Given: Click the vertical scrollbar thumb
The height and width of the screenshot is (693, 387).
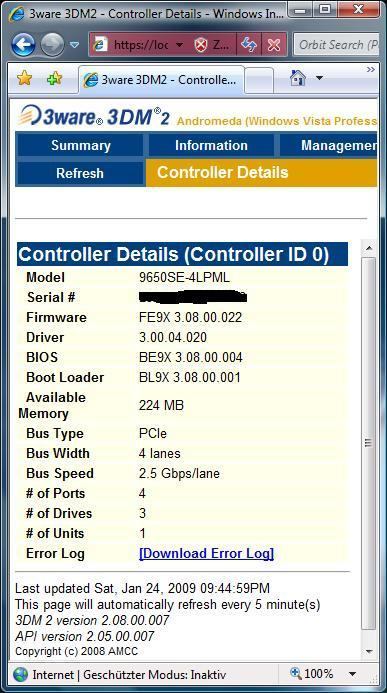Looking at the screenshot, I should click(x=368, y=442).
